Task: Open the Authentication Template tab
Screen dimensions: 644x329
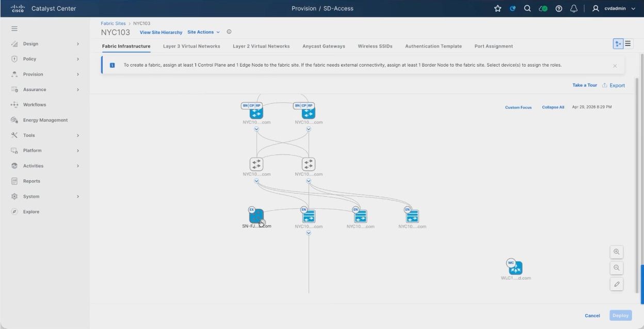Action: click(433, 46)
